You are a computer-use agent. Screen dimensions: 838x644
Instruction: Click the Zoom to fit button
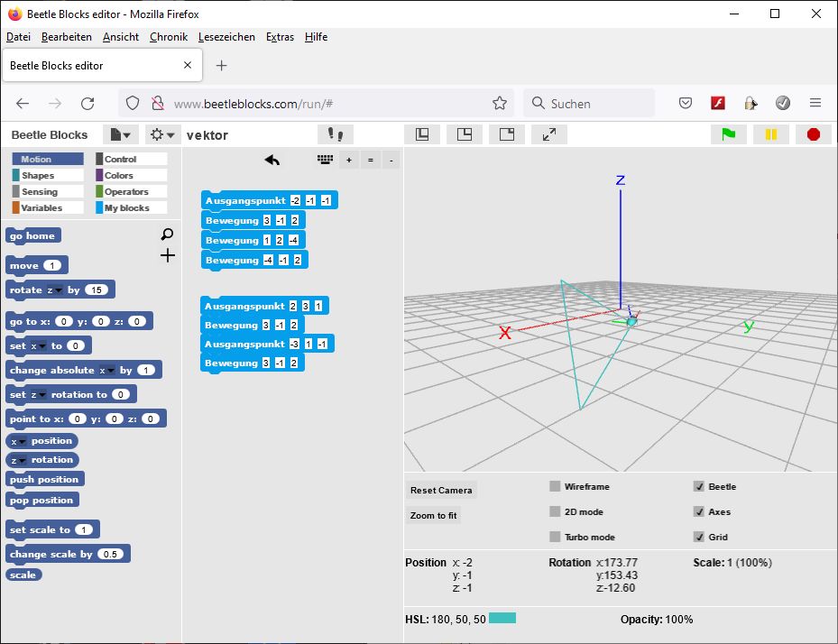pyautogui.click(x=433, y=515)
